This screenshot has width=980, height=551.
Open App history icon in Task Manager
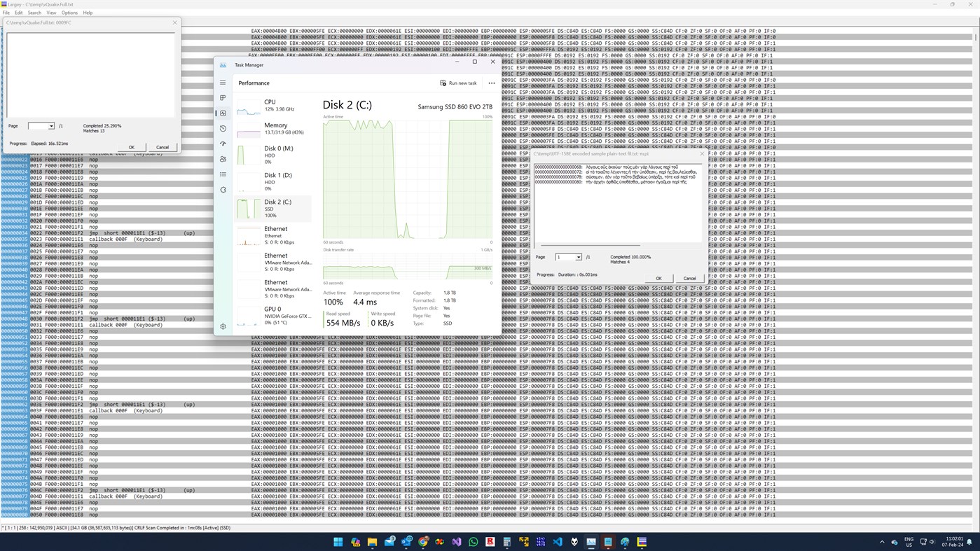pos(223,129)
